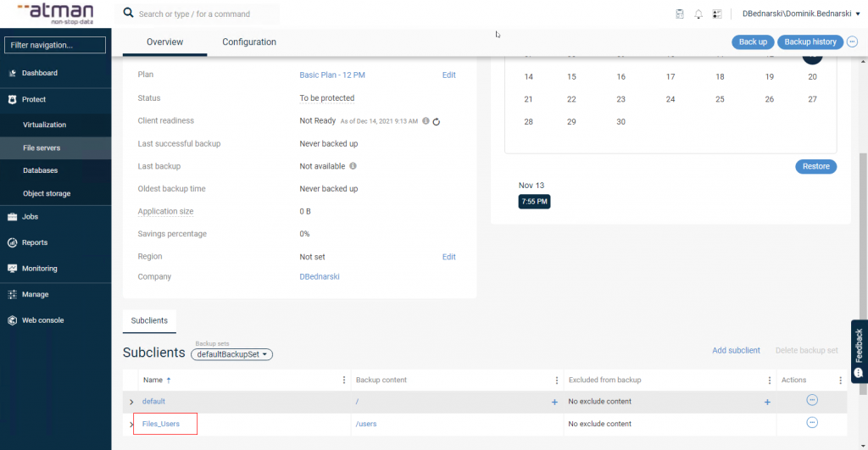Add backup content for default subclient
This screenshot has width=868, height=450.
coord(554,402)
